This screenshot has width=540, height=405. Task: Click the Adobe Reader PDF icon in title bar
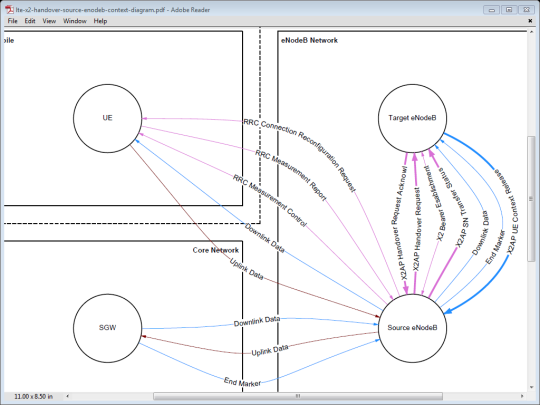coord(9,10)
